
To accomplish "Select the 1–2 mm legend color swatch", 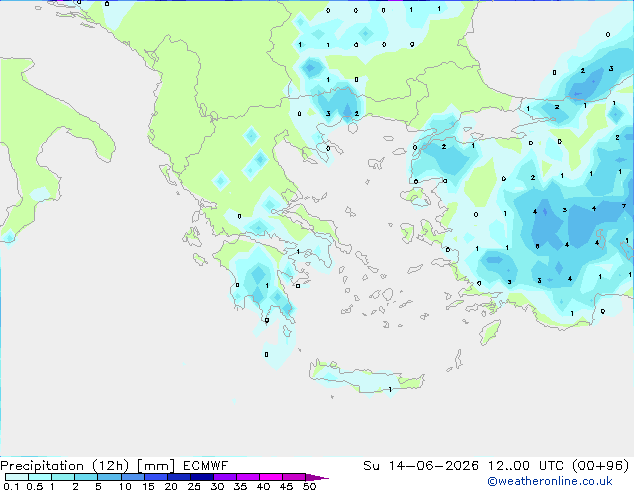I will click(x=63, y=477).
